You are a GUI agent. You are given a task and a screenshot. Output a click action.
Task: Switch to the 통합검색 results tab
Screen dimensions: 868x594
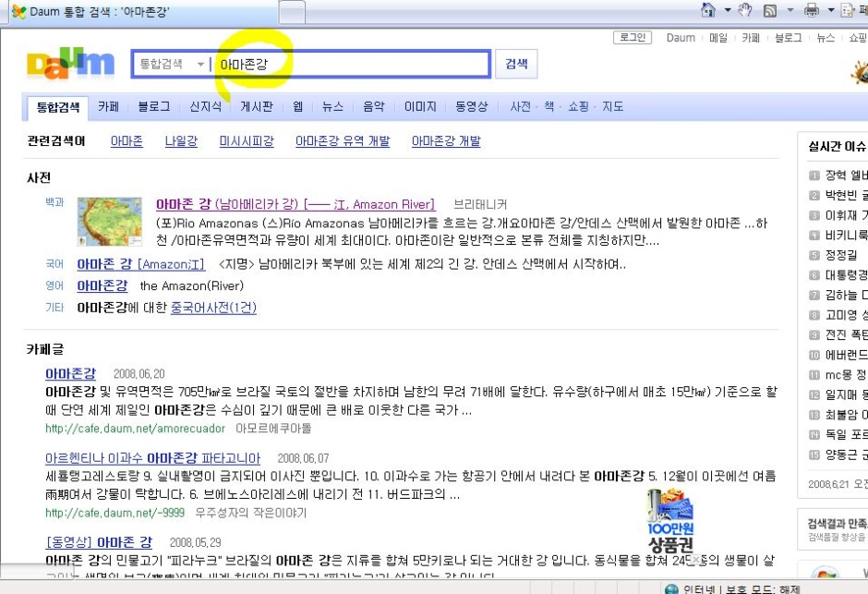57,107
